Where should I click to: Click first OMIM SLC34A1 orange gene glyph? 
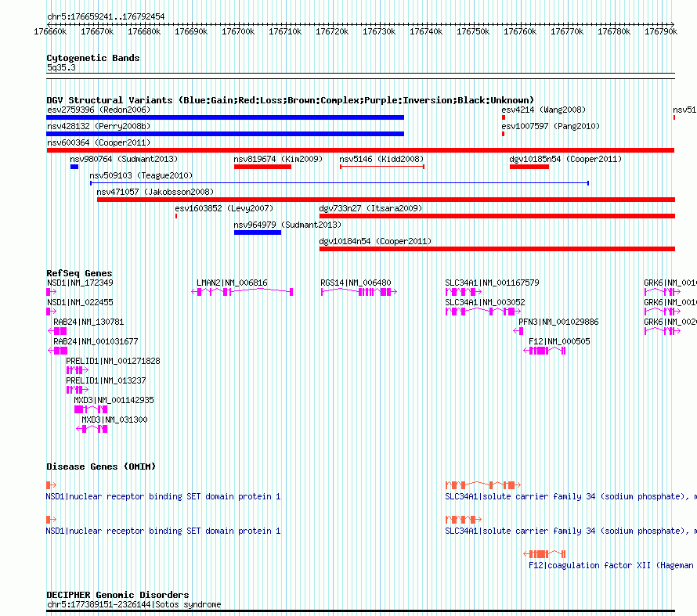point(483,485)
